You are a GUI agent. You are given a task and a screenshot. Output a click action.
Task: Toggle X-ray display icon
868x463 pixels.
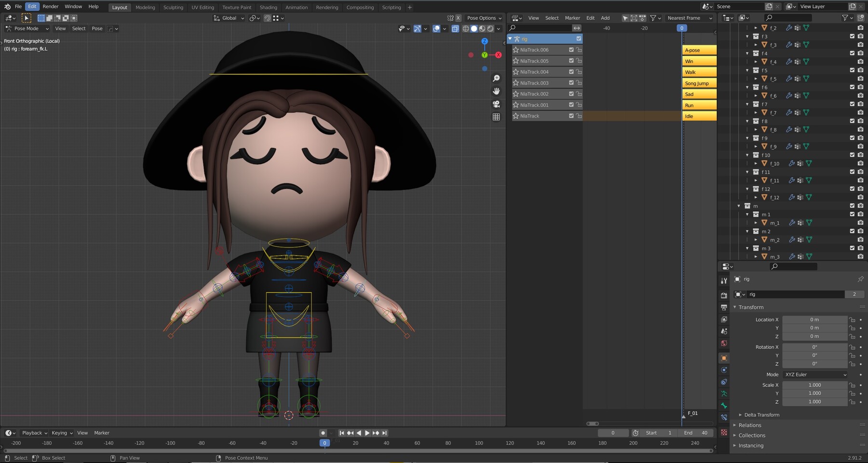[455, 29]
